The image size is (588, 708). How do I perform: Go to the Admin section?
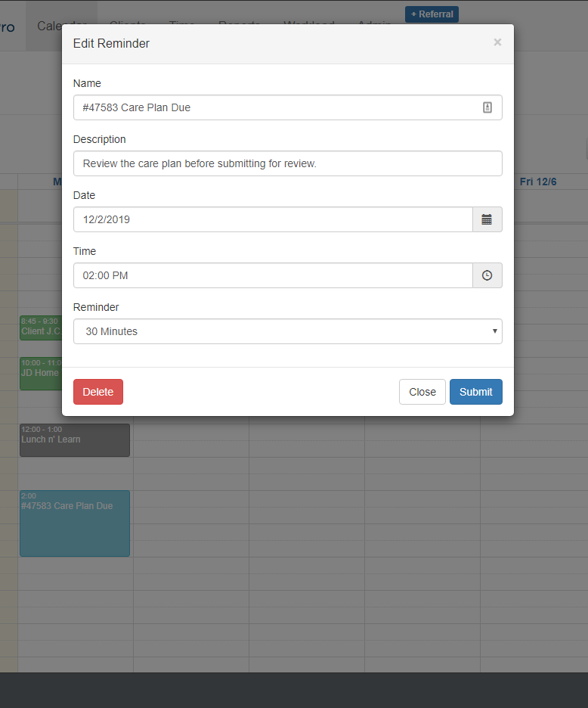click(374, 24)
